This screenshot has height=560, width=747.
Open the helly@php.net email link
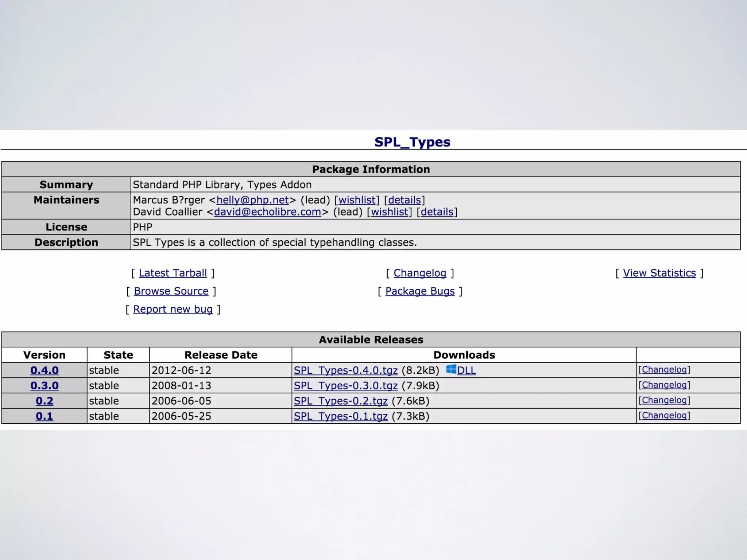(252, 200)
